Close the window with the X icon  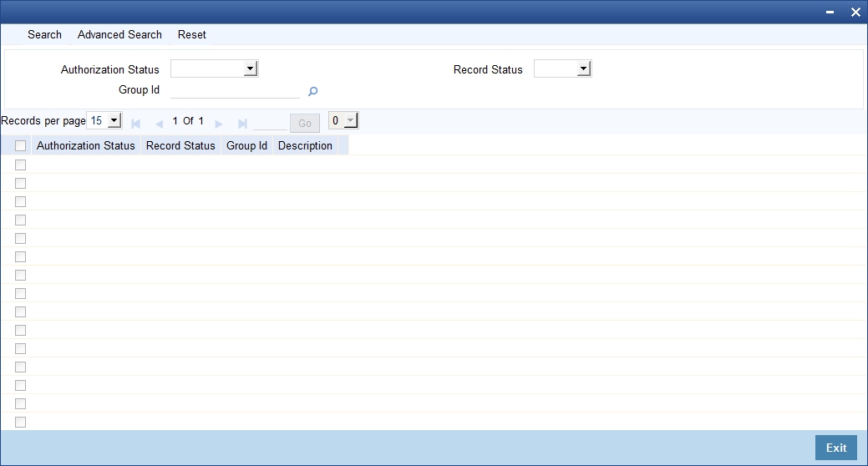click(855, 13)
